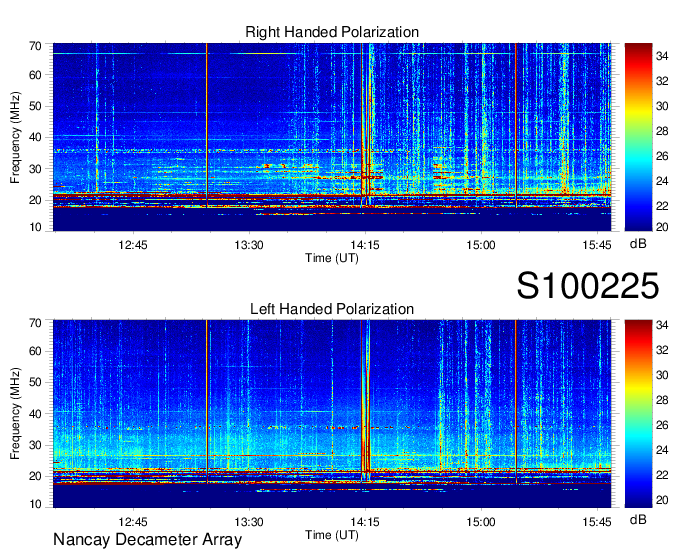Click the 12:45 time tick on lower plot
680x552 pixels.
(x=133, y=522)
